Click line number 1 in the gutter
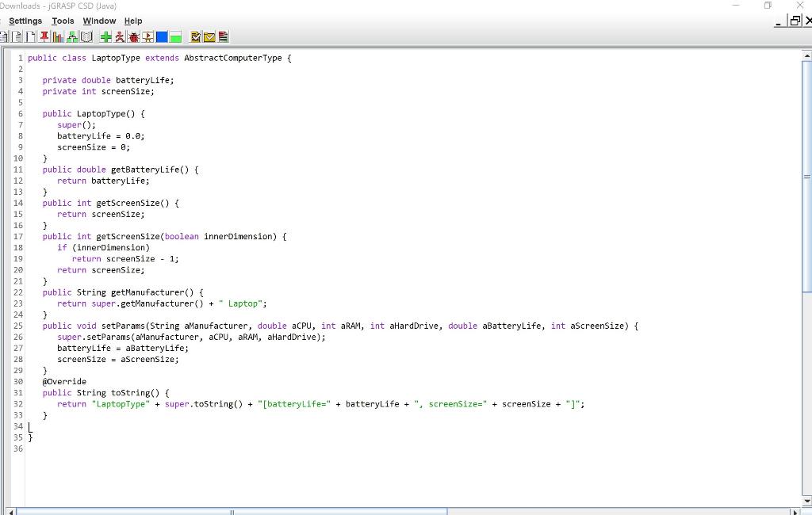812x515 pixels. 20,58
